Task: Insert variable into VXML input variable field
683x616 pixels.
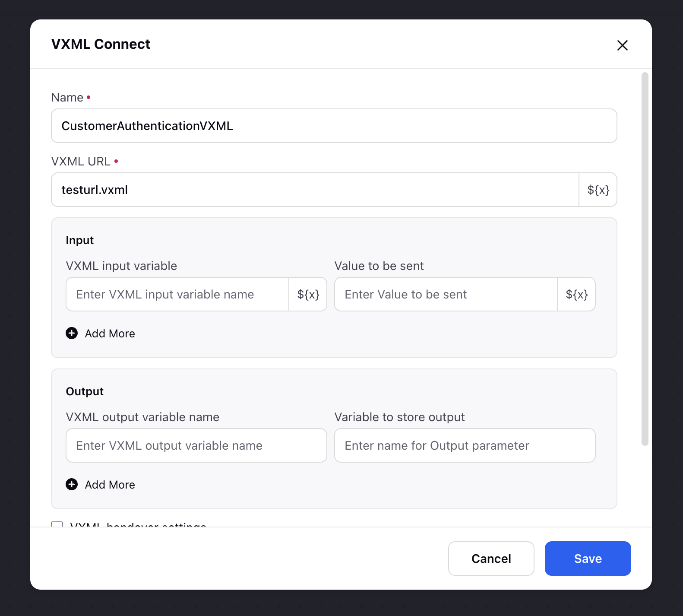Action: click(308, 295)
